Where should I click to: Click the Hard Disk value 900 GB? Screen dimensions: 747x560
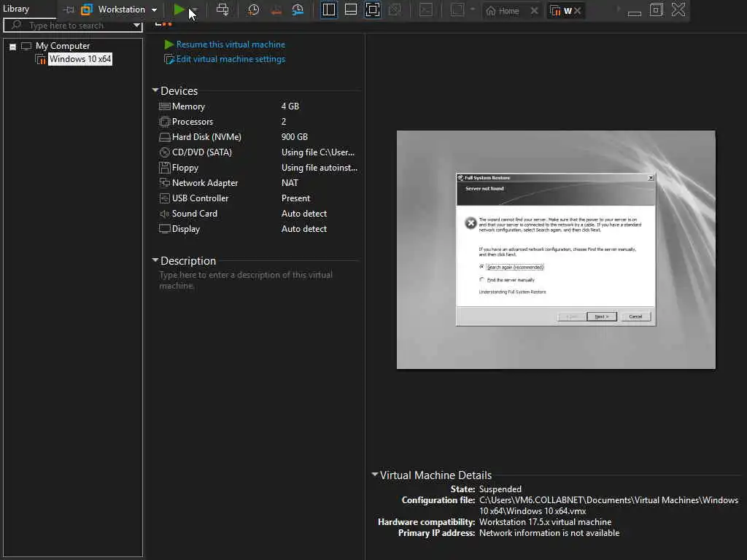coord(295,136)
